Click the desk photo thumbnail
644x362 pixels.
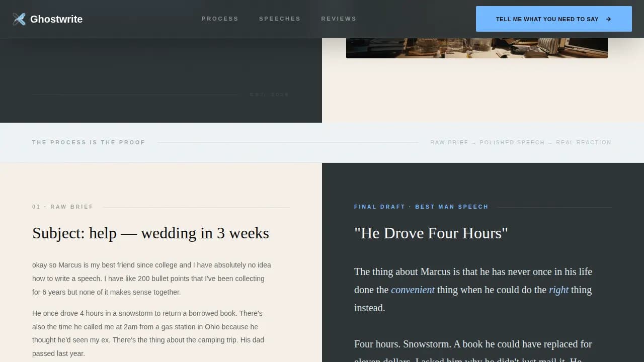tap(477, 48)
